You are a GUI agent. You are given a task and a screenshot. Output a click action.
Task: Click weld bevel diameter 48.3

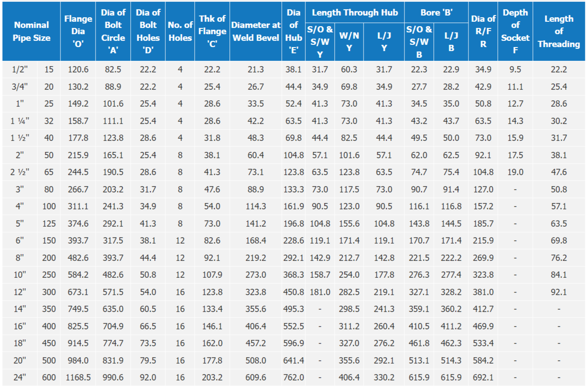[256, 138]
